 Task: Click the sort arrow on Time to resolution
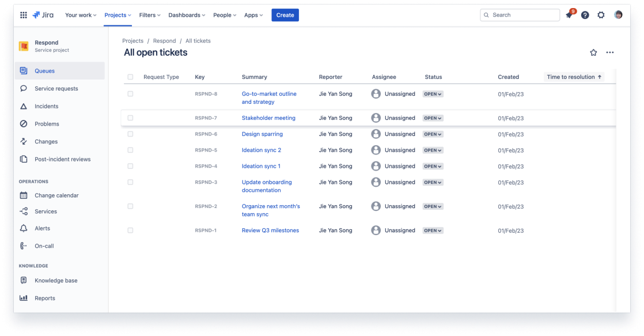(x=600, y=77)
